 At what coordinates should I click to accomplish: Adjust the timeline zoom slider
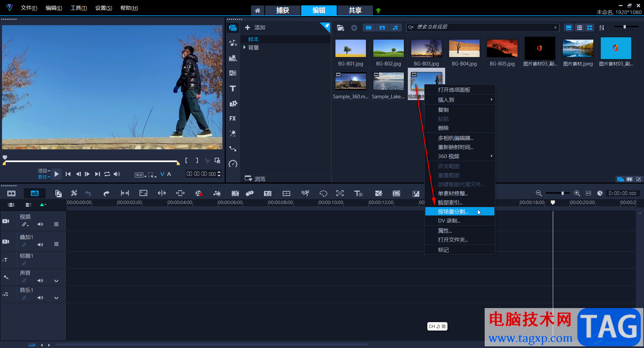pos(557,193)
